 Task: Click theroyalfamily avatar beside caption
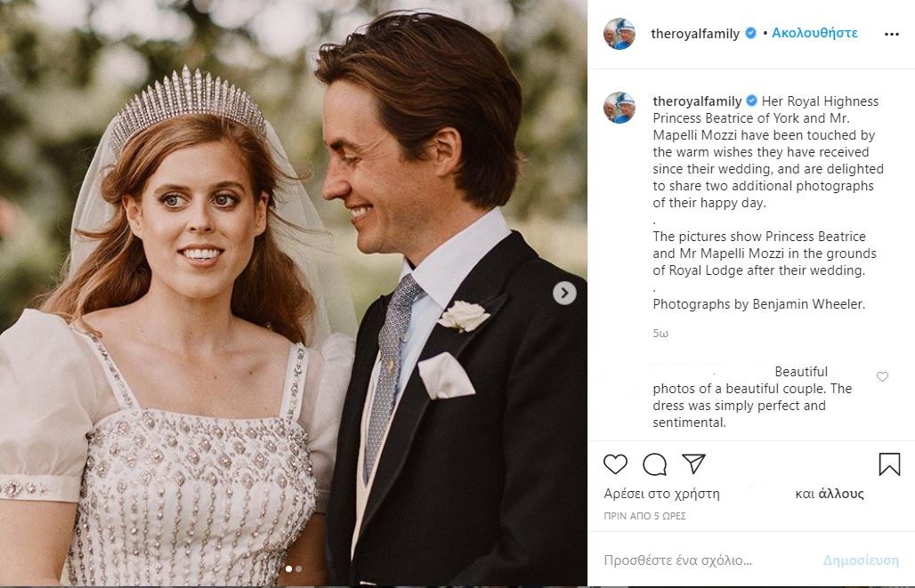click(x=619, y=108)
